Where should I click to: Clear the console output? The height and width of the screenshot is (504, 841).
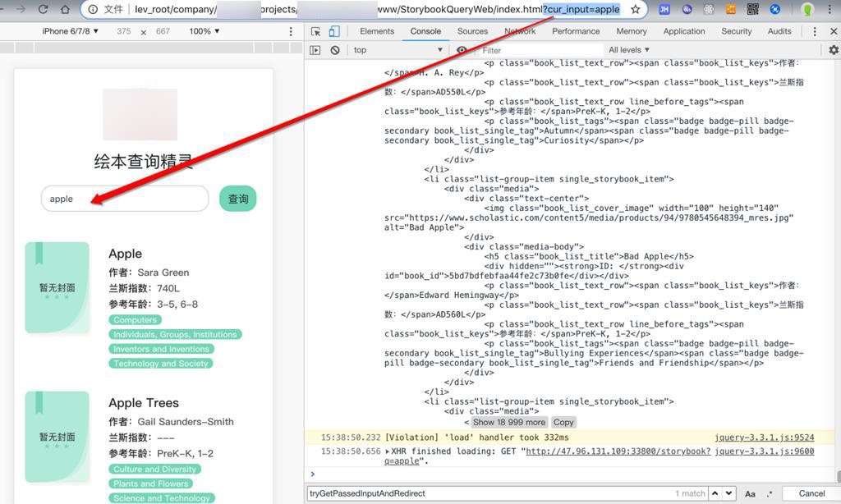(335, 50)
